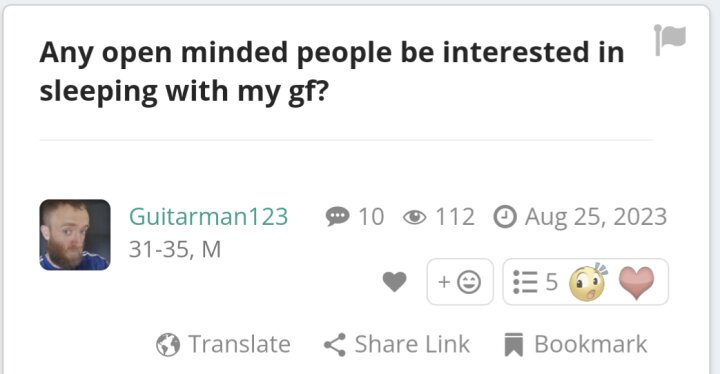Image resolution: width=720 pixels, height=374 pixels.
Task: Click the surprised face emoji reaction
Action: [588, 282]
